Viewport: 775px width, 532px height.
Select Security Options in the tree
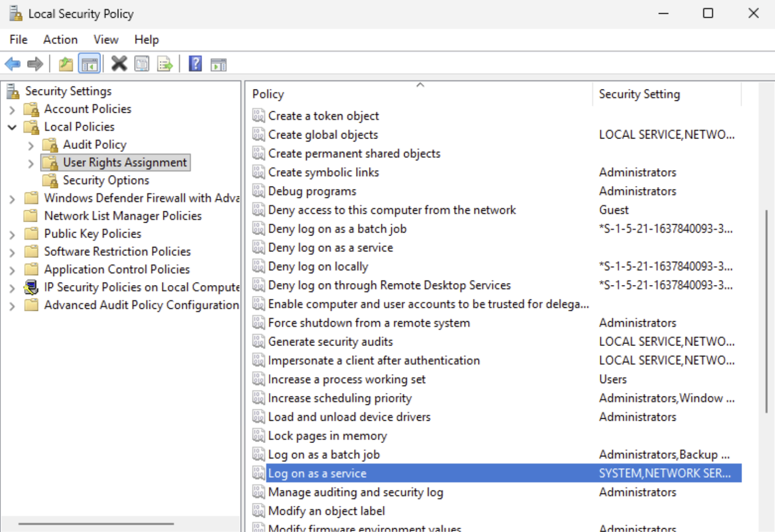(106, 180)
